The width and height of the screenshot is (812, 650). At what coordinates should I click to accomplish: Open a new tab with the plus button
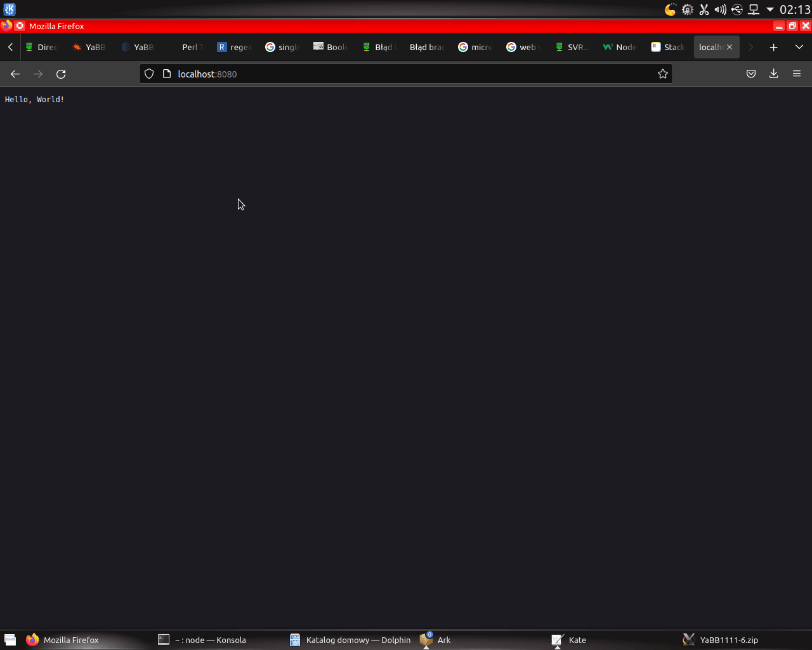click(x=774, y=47)
